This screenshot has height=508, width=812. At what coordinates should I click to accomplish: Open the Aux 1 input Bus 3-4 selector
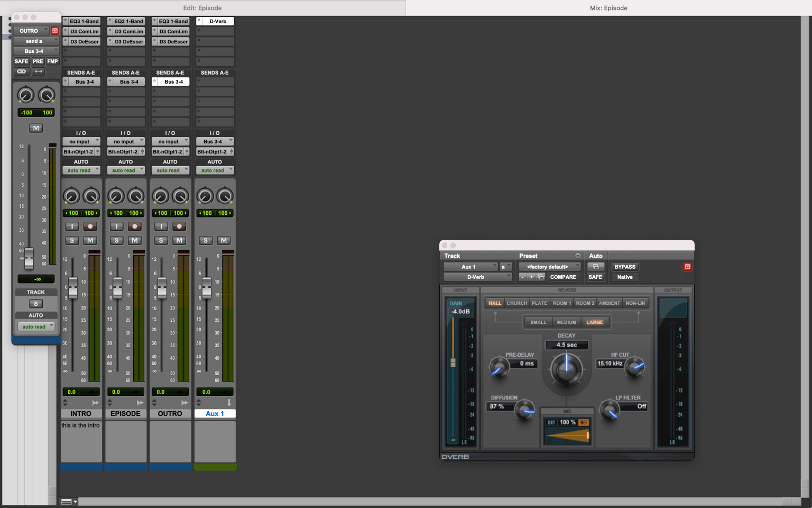coord(215,141)
